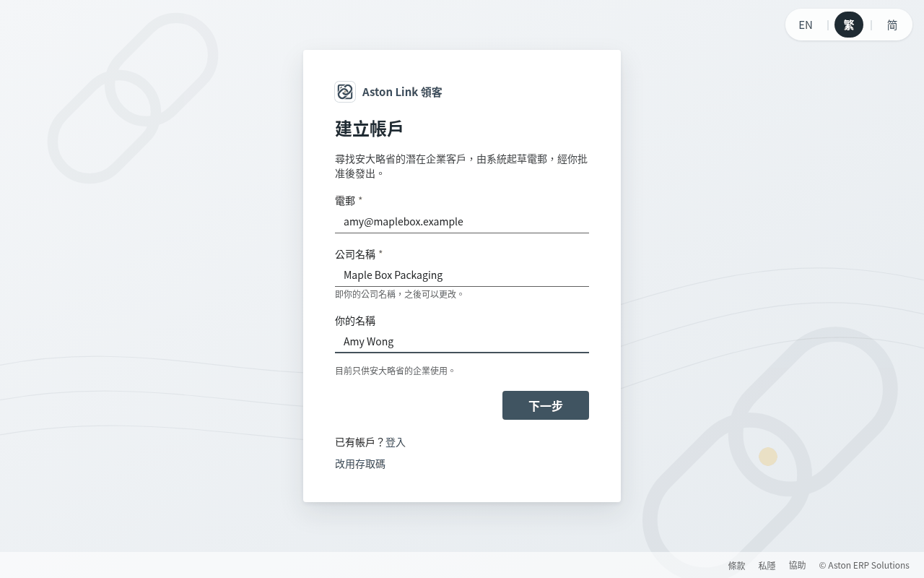The height and width of the screenshot is (578, 924).
Task: Click the Aston Link logo icon
Action: 345,92
